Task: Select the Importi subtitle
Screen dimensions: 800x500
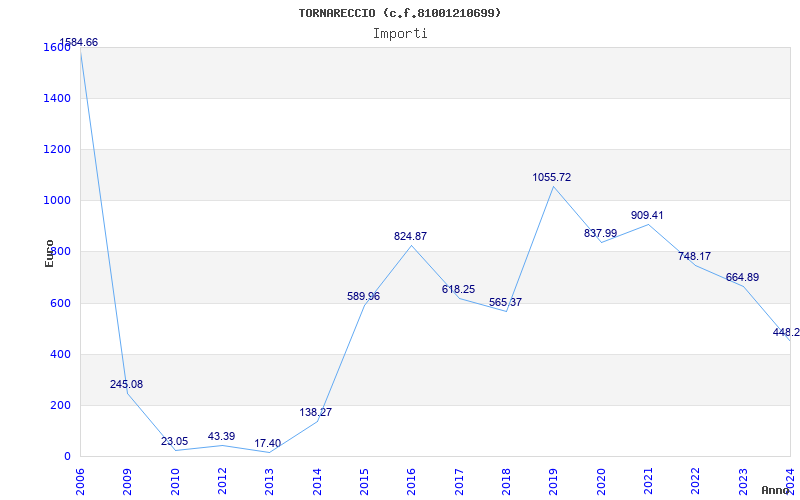Action: (x=400, y=34)
